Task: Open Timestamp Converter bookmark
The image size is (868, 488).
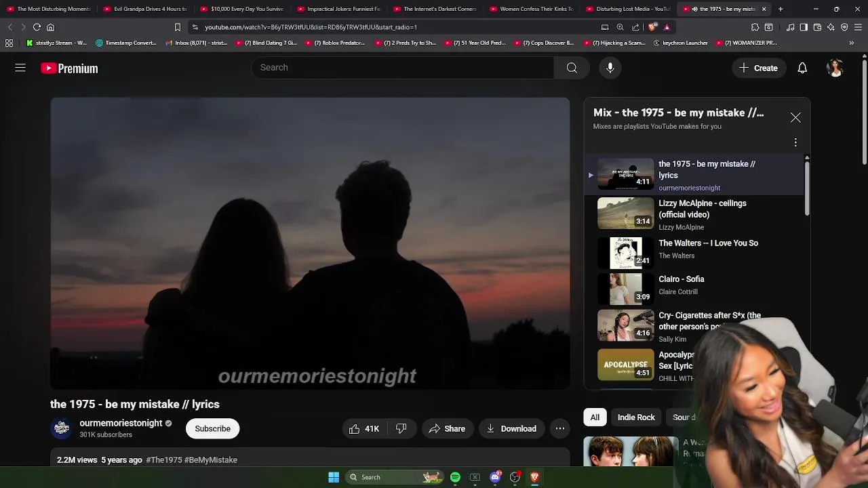Action: point(126,43)
